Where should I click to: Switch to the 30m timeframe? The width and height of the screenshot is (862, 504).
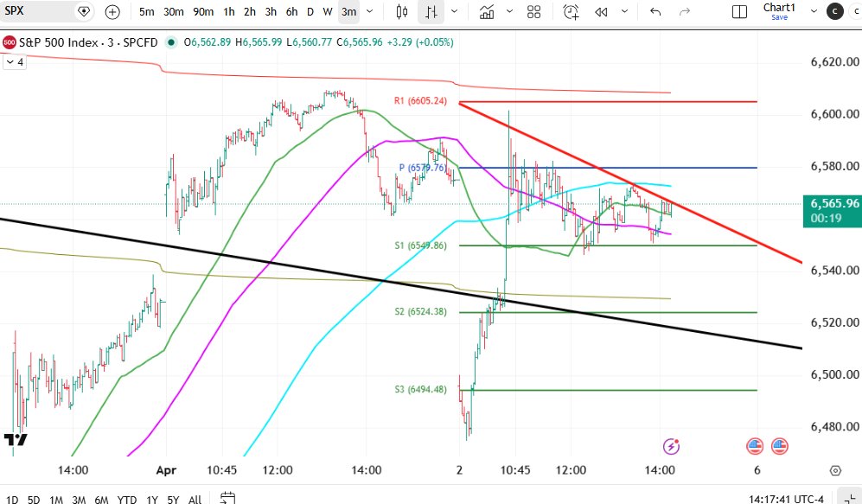click(x=174, y=11)
